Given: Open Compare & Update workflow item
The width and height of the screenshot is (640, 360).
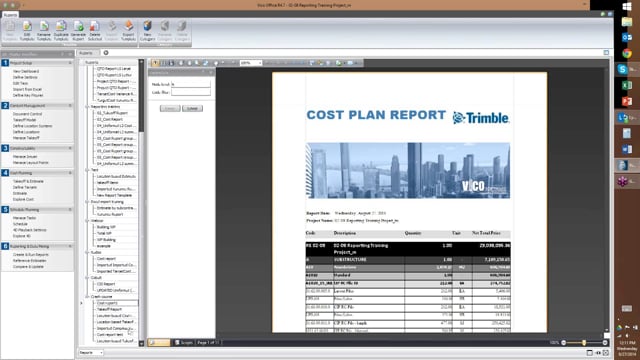Looking at the screenshot, I should (28, 267).
